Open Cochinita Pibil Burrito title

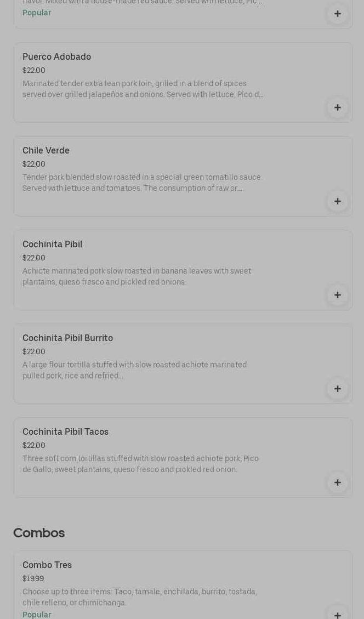[67, 338]
